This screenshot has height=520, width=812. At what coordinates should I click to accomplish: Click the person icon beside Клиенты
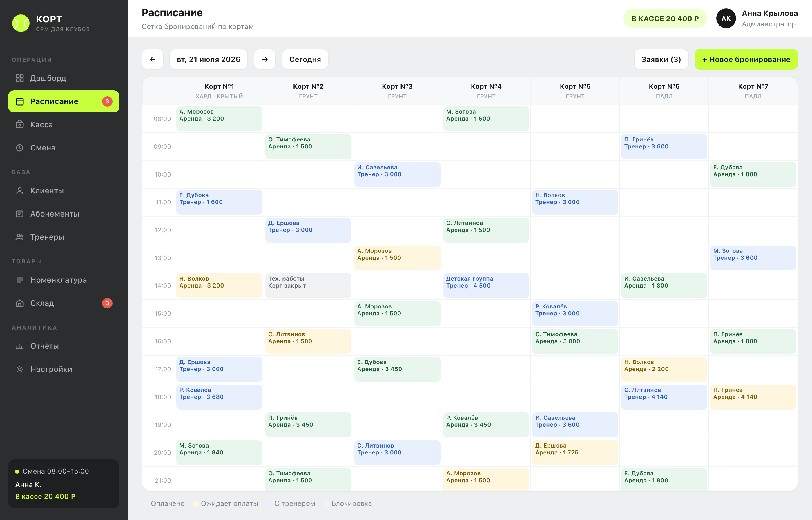(x=20, y=191)
